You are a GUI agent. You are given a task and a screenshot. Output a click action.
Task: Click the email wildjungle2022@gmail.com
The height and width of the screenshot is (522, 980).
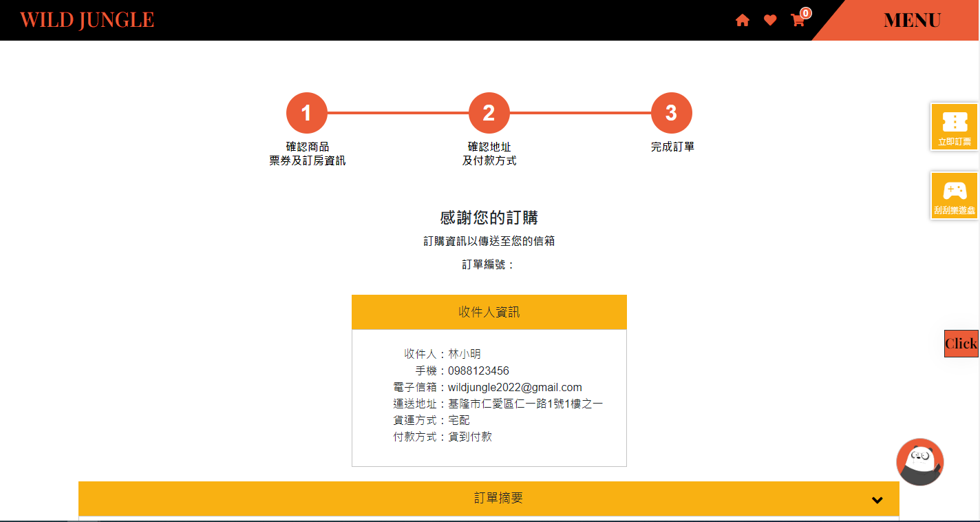click(x=515, y=387)
